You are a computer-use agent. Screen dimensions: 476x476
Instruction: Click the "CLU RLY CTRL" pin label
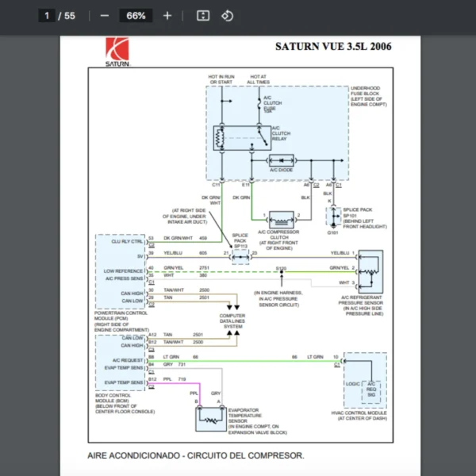coord(127,242)
